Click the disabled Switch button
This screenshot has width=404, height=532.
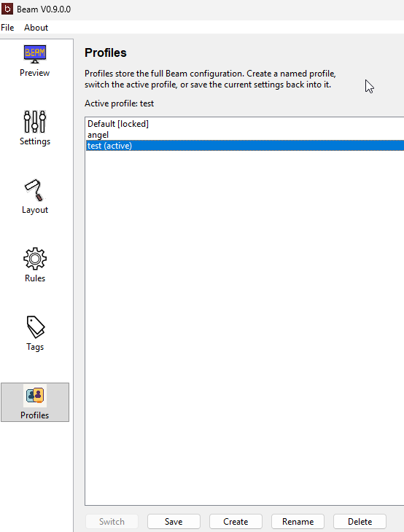click(112, 522)
